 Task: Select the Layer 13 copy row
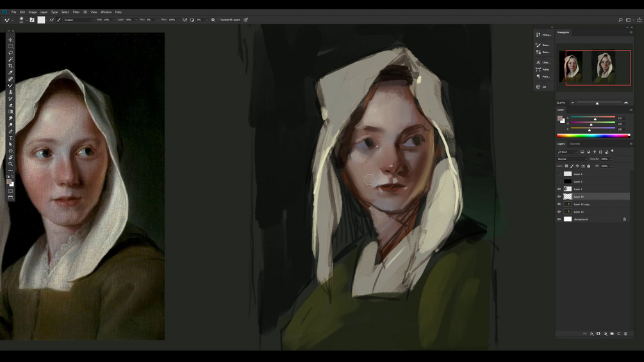pos(593,204)
